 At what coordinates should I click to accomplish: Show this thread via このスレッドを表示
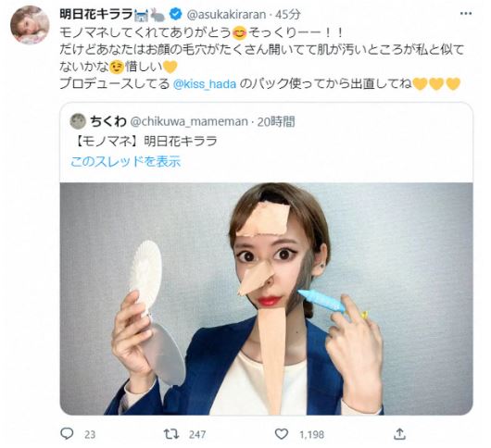click(126, 162)
